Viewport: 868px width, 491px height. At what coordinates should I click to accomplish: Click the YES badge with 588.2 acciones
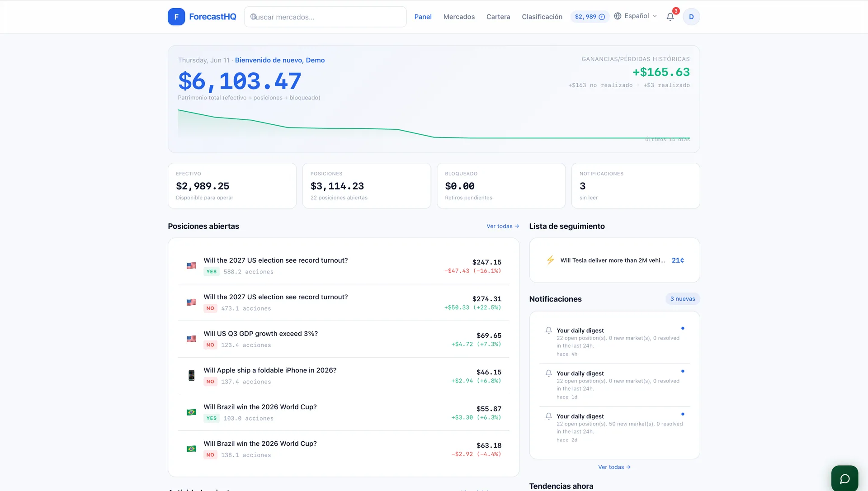pos(212,272)
